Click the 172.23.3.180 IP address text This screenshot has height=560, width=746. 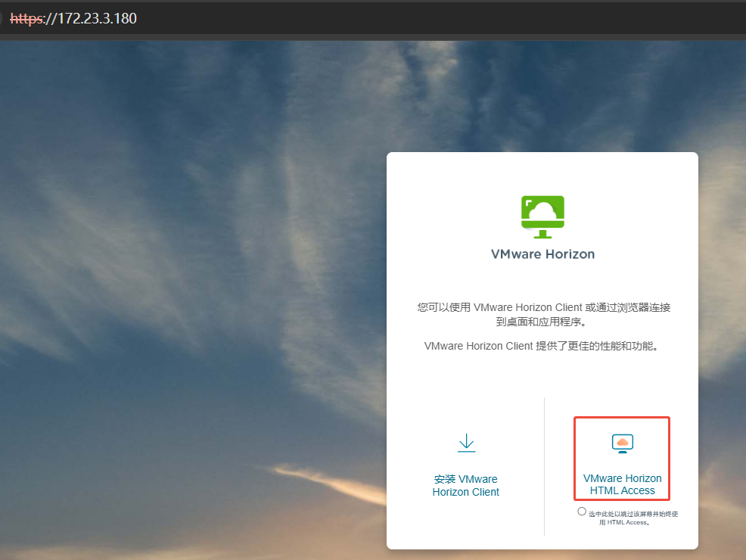[97, 18]
